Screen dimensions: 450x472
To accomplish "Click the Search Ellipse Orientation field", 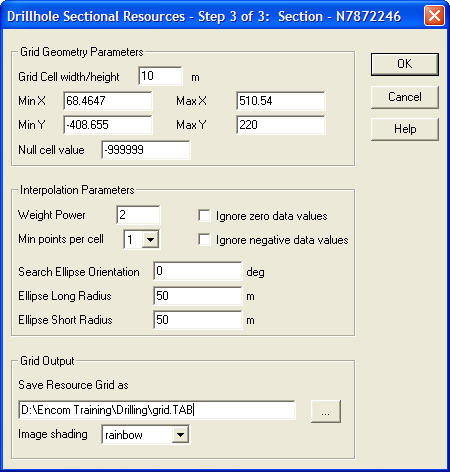I will pyautogui.click(x=198, y=271).
